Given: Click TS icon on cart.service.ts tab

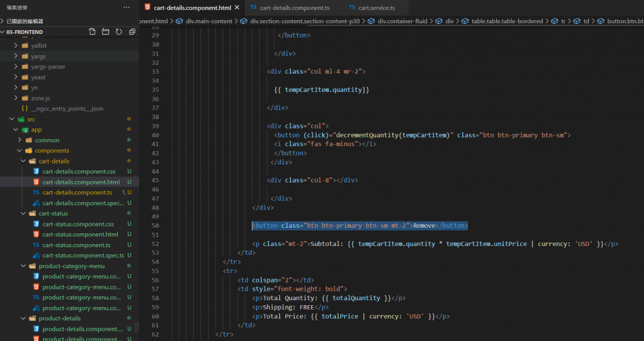Looking at the screenshot, I should click(352, 8).
